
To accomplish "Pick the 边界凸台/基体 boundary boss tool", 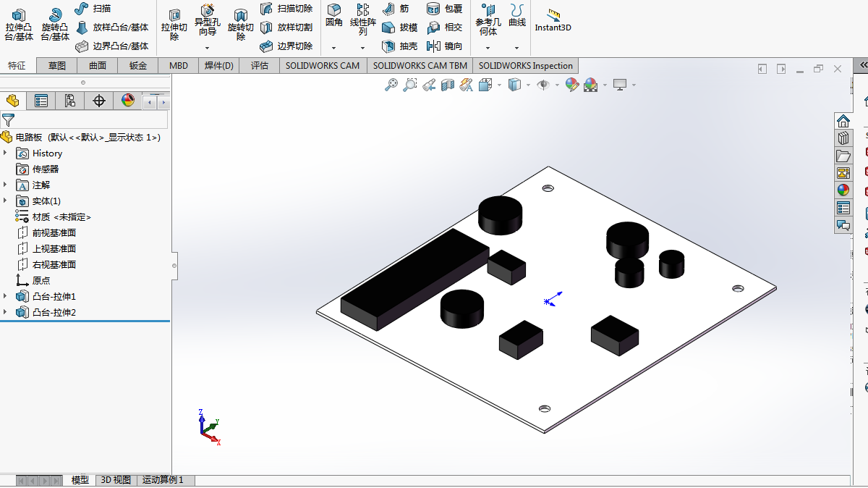I will (111, 46).
